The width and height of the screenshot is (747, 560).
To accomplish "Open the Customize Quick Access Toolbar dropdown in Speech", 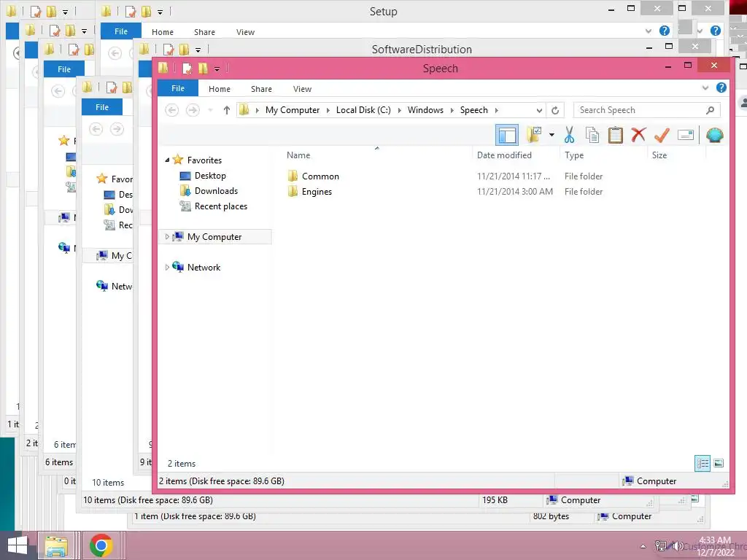I will [217, 69].
